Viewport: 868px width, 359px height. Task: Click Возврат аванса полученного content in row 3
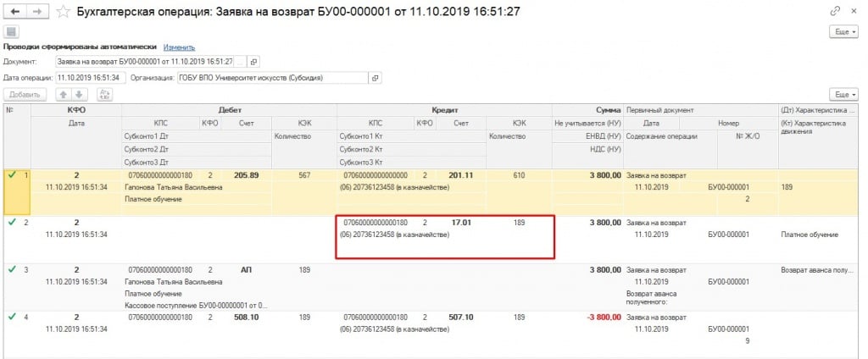tap(652, 297)
